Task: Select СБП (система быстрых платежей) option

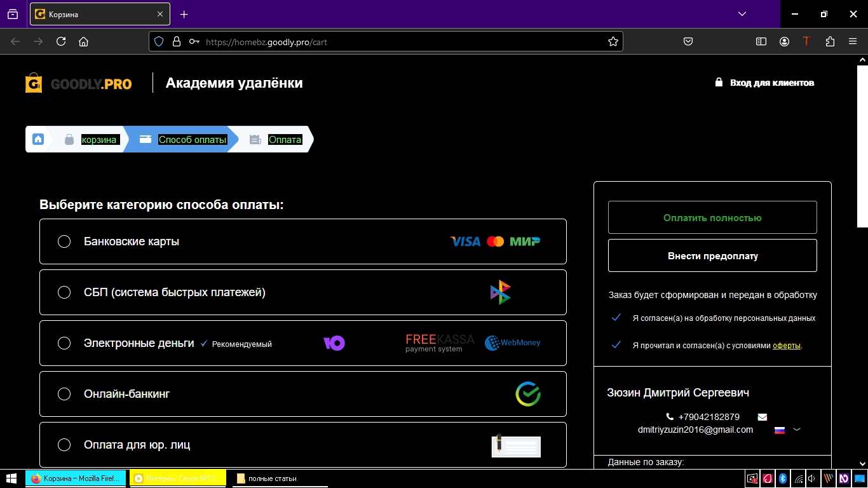Action: tap(302, 292)
